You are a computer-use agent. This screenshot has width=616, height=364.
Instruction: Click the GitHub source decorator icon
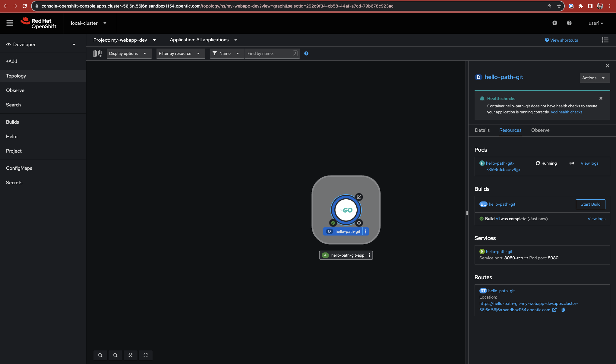(359, 223)
